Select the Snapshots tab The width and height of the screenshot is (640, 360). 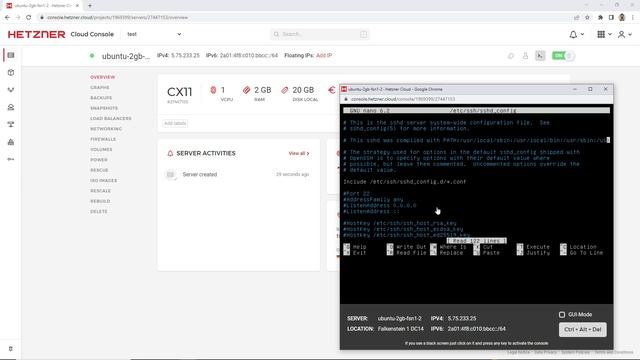click(x=104, y=108)
